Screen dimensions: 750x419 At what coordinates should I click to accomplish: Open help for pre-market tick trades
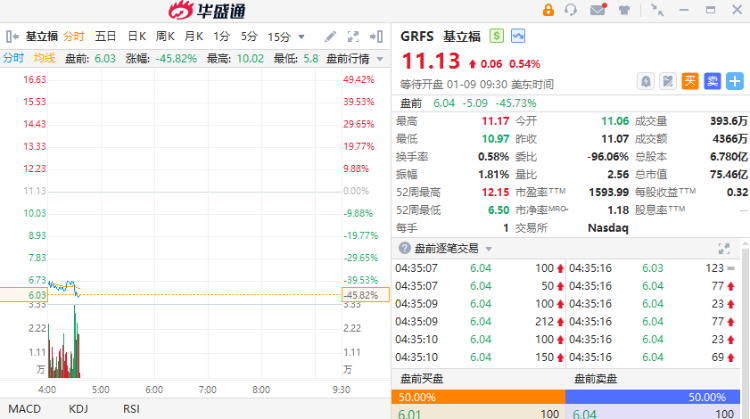tap(405, 248)
